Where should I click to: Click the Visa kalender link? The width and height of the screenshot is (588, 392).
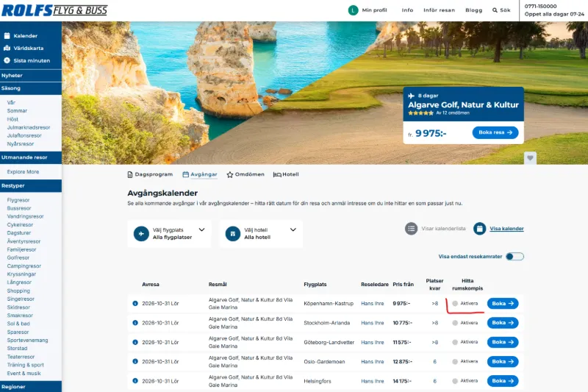click(x=506, y=229)
